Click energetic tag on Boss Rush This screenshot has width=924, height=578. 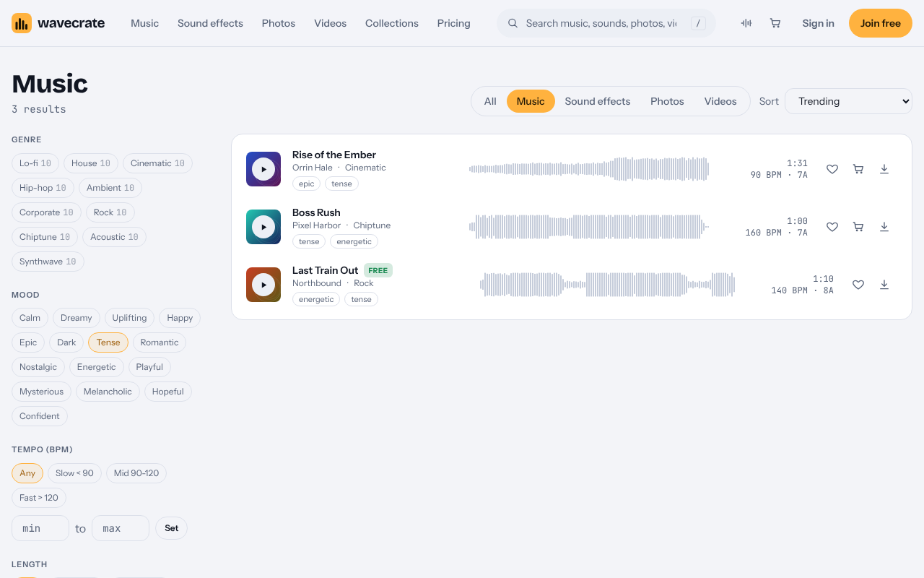354,241
